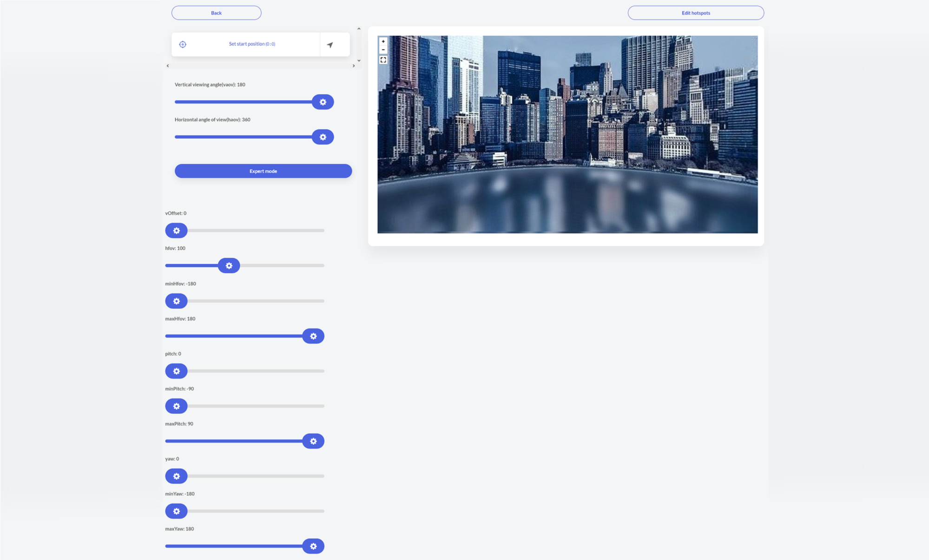Click the navigation arrow icon

[x=330, y=45]
